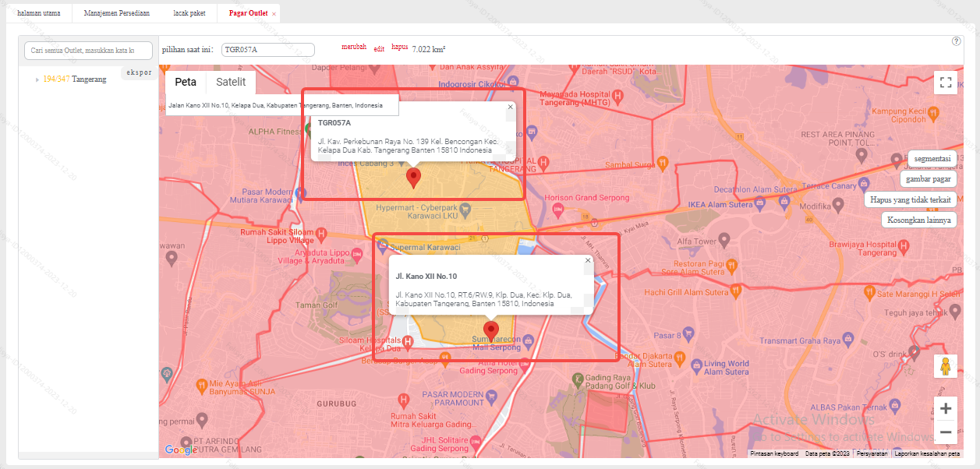Viewport: 980px width, 469px height.
Task: Zoom in the map with plus button
Action: [946, 408]
